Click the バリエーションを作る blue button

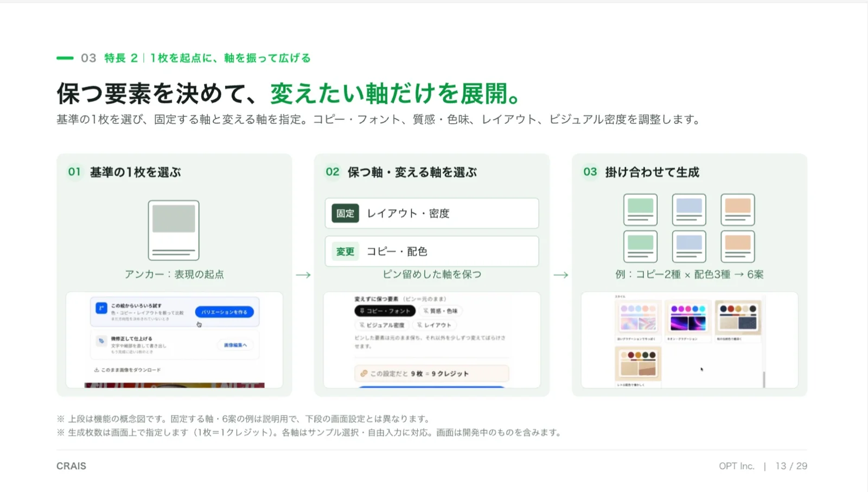(x=224, y=312)
